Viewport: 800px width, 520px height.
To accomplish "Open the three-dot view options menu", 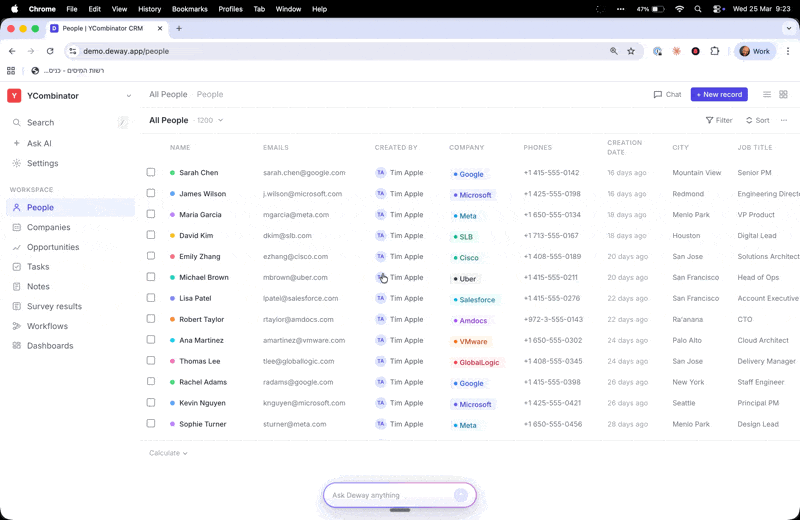I will point(784,120).
